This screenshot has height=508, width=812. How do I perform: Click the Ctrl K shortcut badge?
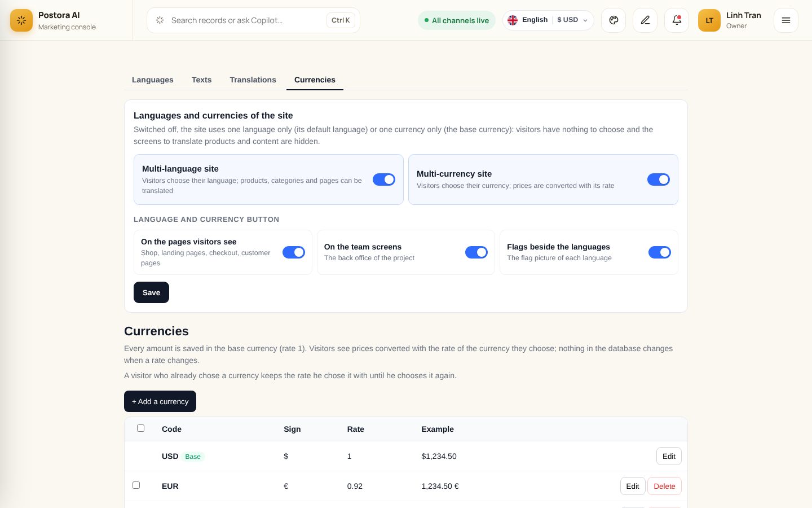341,20
